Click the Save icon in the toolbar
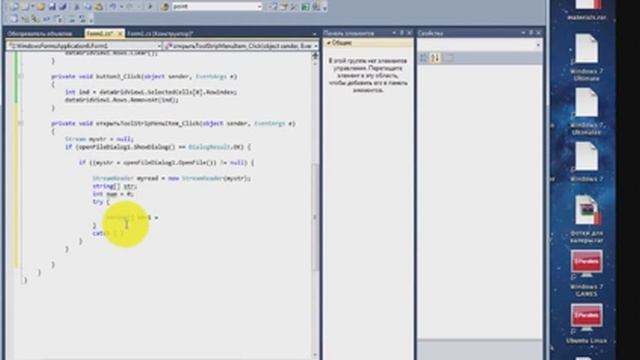Viewport: 640px width, 360px height. 52,7
